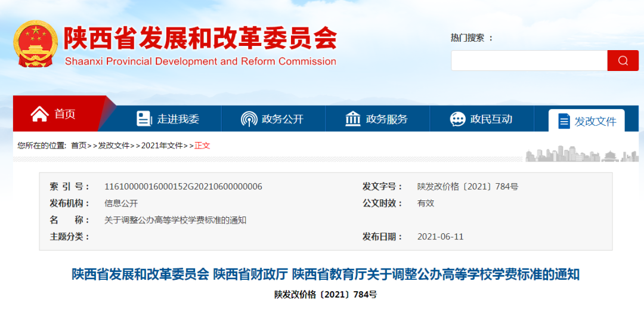
Task: Click the 政民互动 menu label
Action: point(491,119)
